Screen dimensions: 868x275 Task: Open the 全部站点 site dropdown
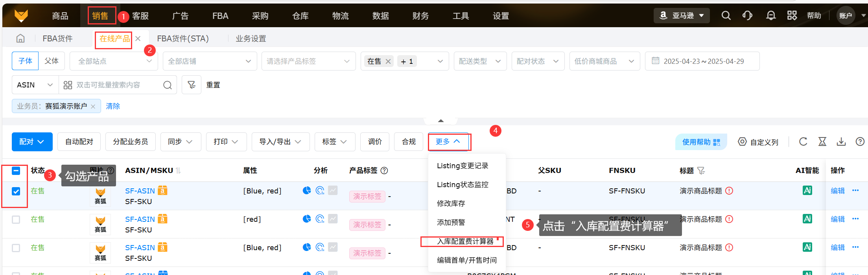(114, 61)
